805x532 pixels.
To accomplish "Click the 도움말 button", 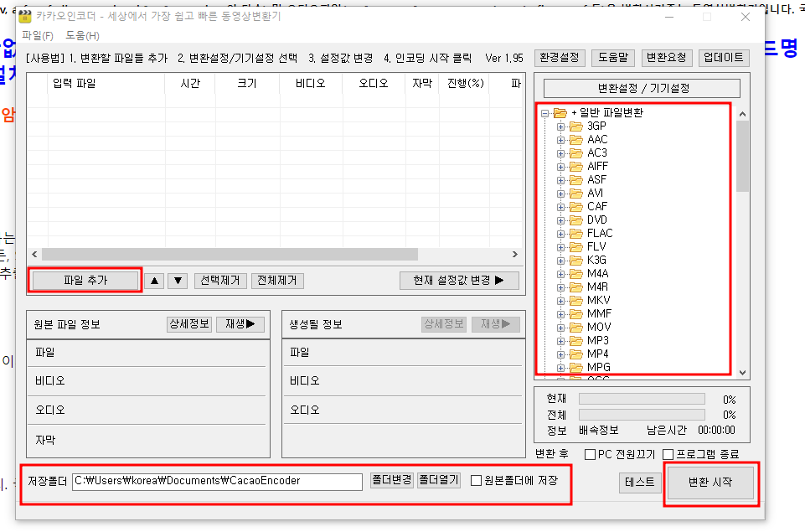I will 613,58.
